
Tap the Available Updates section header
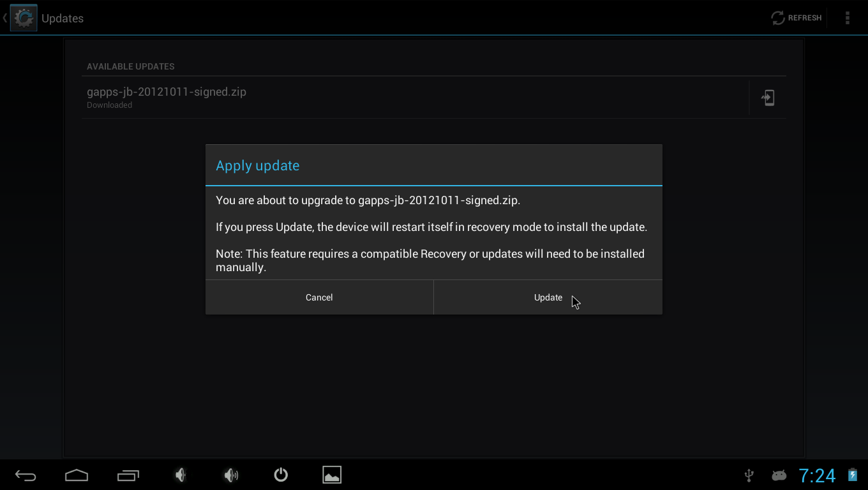point(131,66)
